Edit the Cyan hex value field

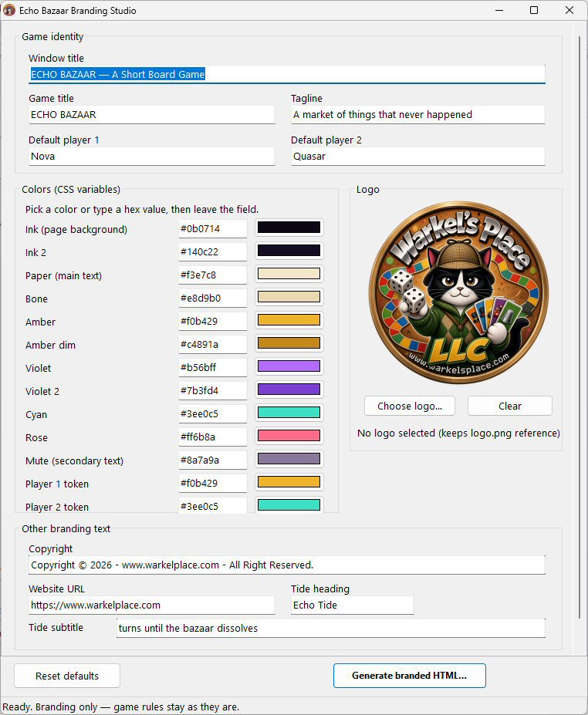pos(212,413)
